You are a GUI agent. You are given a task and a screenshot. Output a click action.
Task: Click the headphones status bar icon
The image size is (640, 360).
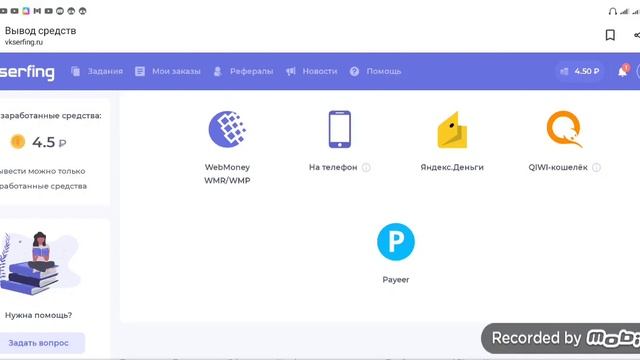(613, 11)
